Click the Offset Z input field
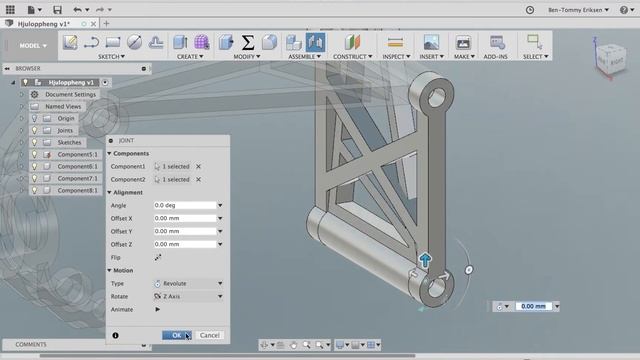The height and width of the screenshot is (360, 640). pos(185,244)
